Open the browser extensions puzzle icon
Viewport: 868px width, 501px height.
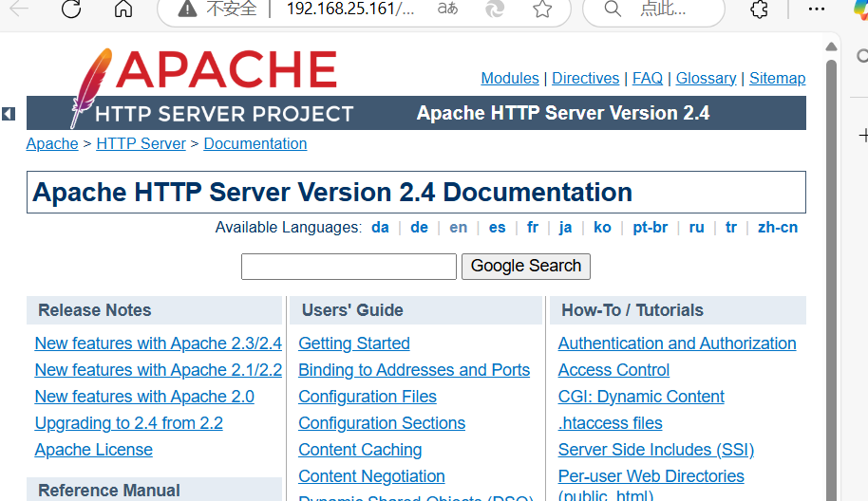click(x=759, y=9)
